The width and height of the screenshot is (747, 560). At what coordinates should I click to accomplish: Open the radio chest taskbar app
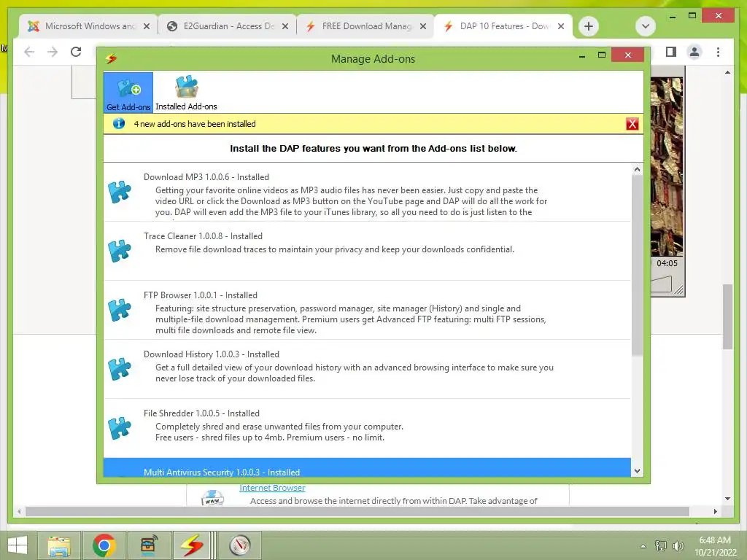pyautogui.click(x=149, y=545)
